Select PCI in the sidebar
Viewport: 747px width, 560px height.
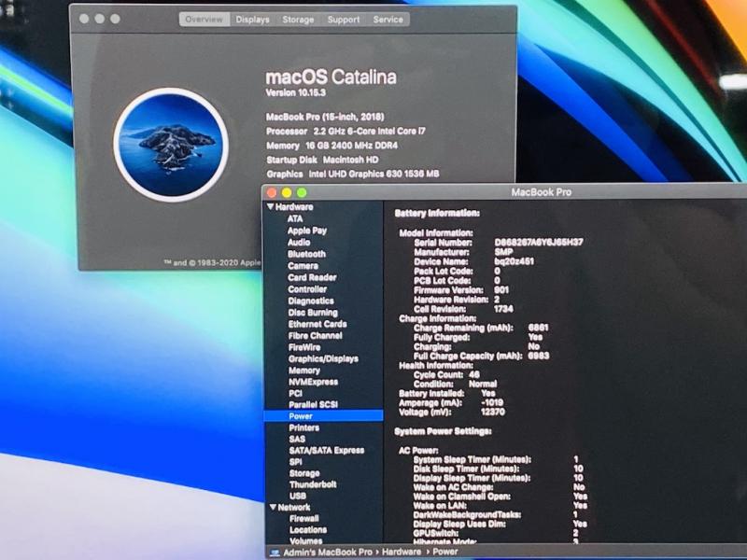point(295,393)
